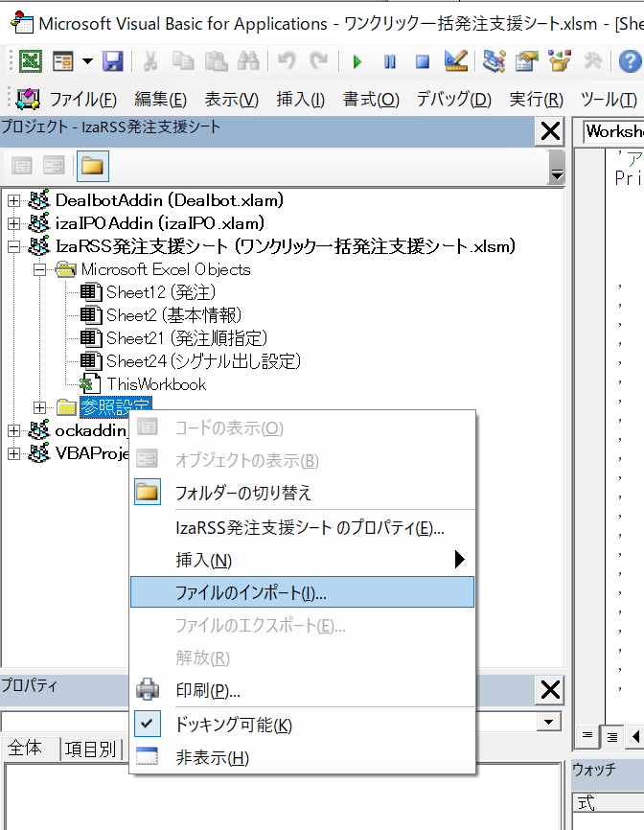Click the Redo arrow icon
This screenshot has width=644, height=830.
[x=318, y=61]
